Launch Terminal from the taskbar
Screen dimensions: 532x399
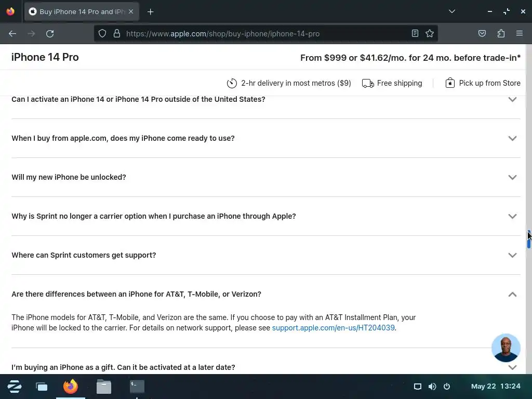coord(137,387)
